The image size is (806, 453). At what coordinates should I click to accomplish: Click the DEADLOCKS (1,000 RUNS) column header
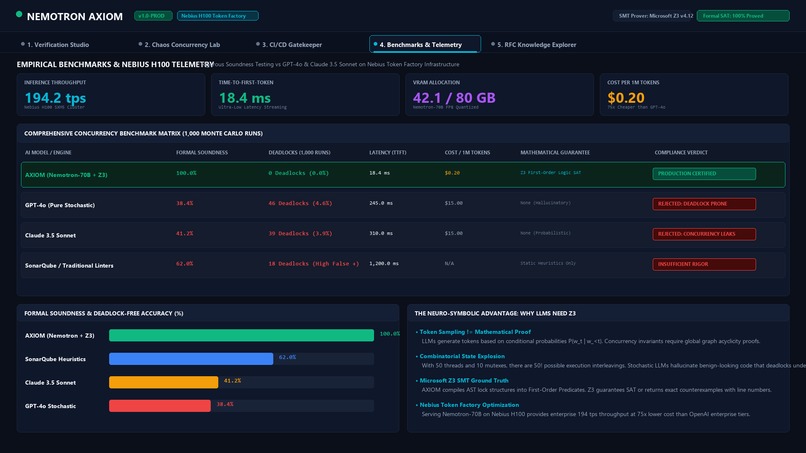coord(299,153)
